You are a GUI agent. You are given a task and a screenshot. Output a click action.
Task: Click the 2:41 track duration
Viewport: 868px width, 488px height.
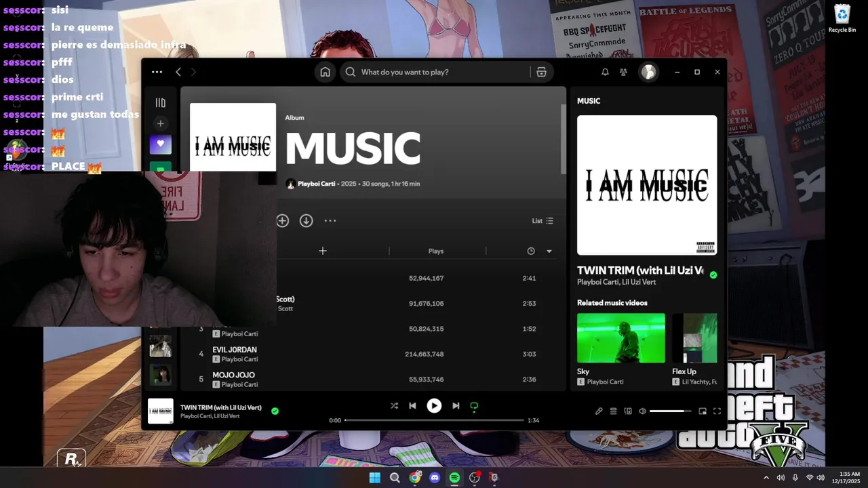point(530,279)
